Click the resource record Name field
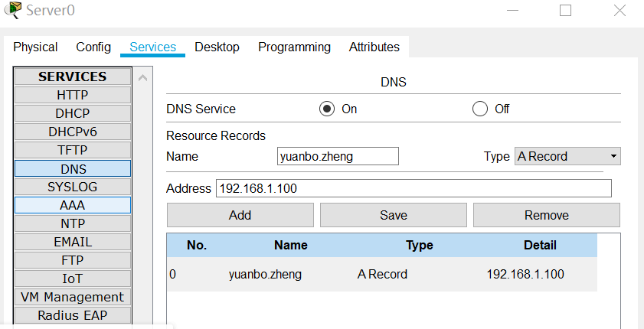The image size is (644, 329). click(x=338, y=156)
